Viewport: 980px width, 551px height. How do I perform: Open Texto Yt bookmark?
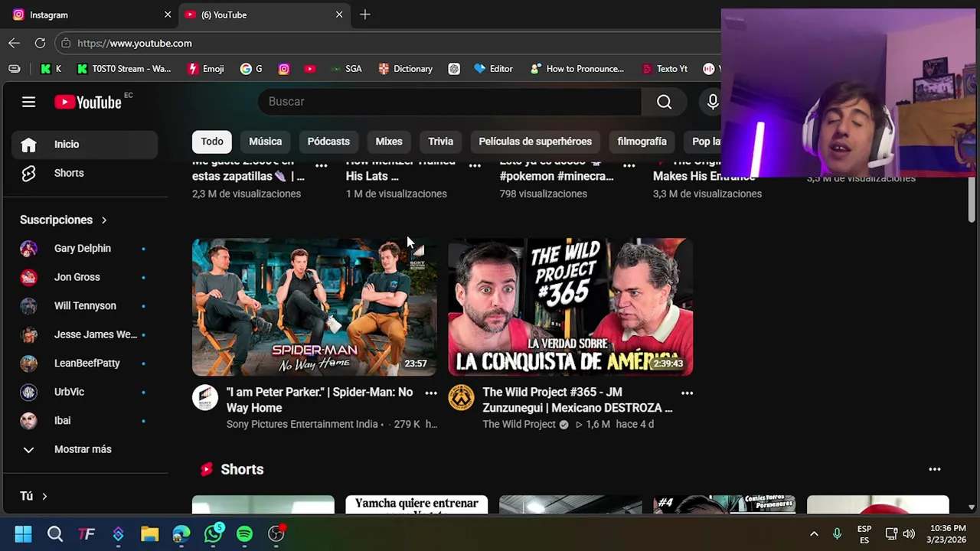(665, 69)
